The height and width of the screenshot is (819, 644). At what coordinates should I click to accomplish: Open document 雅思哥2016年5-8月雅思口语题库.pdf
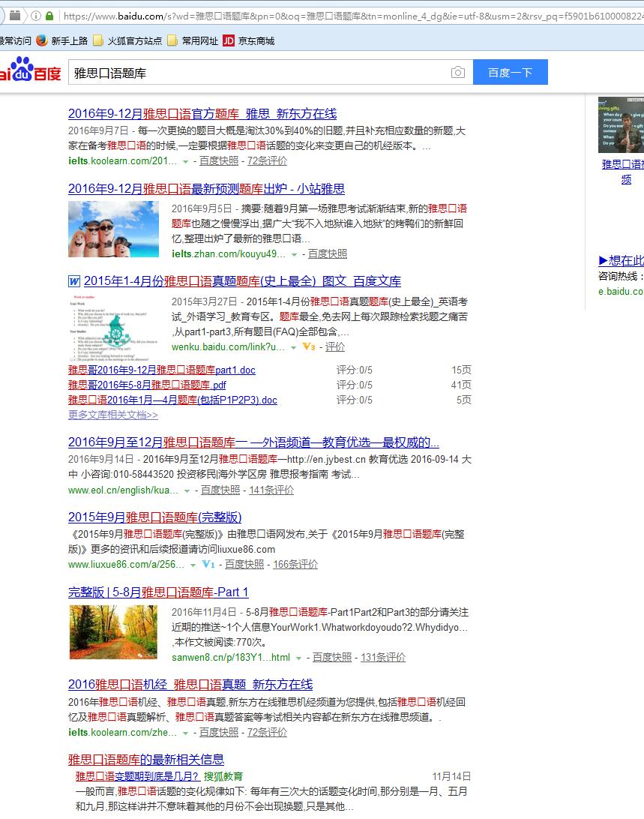pos(147,385)
